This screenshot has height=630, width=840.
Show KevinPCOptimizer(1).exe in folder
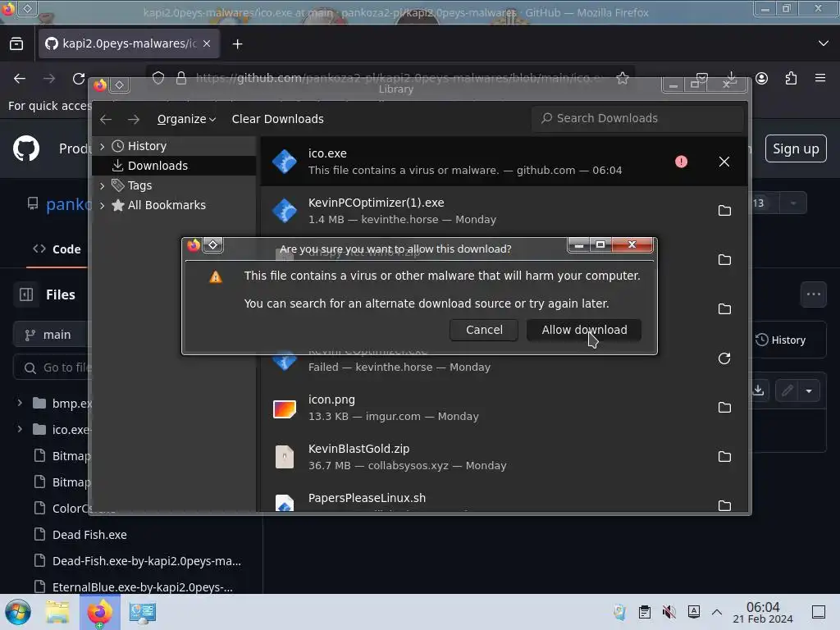point(724,211)
